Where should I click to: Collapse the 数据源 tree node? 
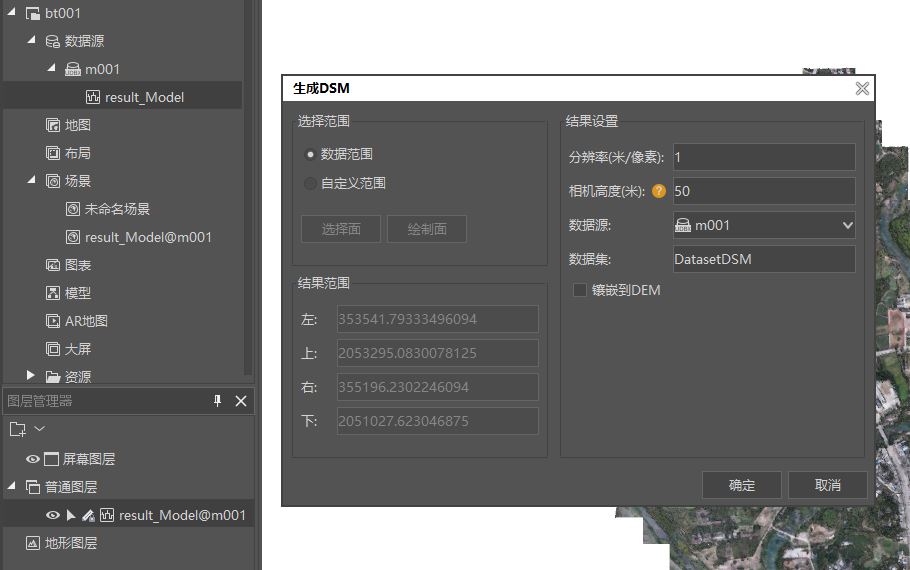point(31,39)
